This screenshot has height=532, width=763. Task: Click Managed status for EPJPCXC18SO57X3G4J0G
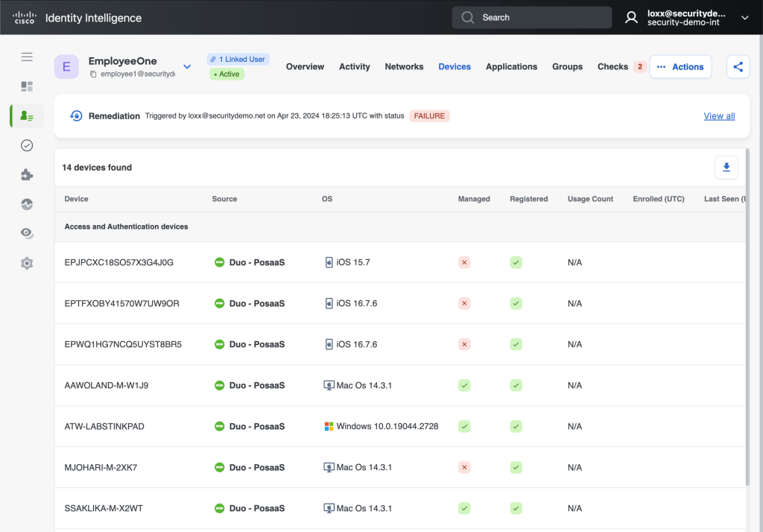click(x=464, y=262)
